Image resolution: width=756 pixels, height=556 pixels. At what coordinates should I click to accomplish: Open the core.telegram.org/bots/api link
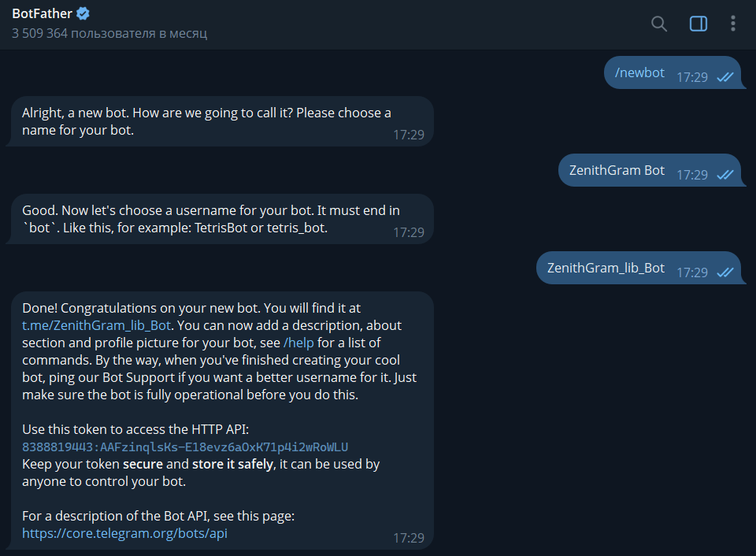point(125,533)
